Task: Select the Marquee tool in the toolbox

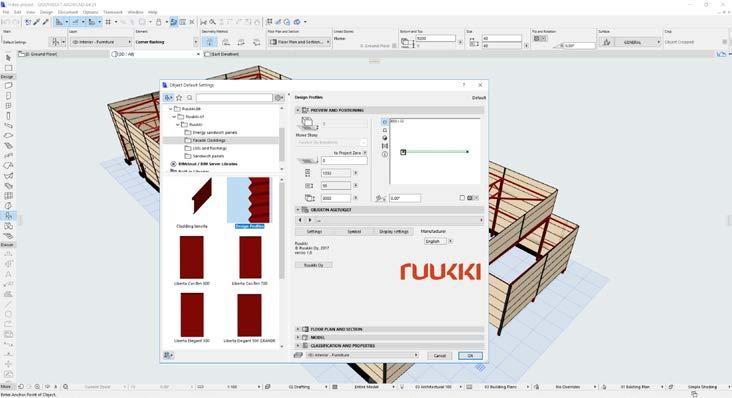Action: (x=8, y=68)
